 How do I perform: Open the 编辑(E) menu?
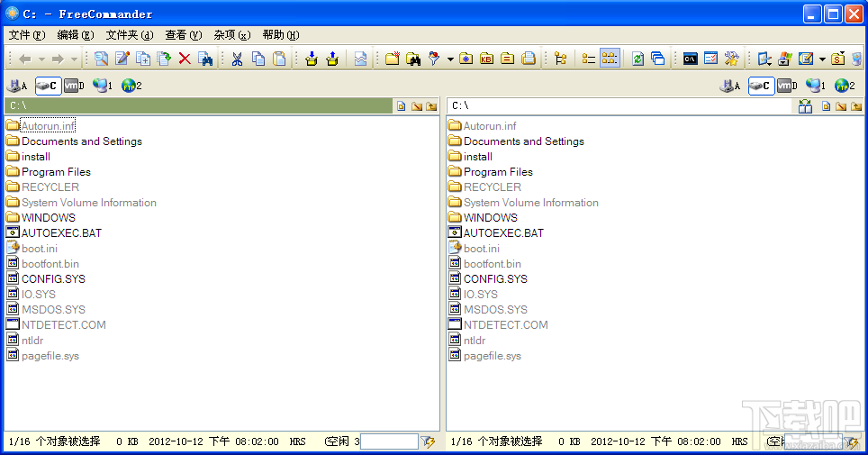76,35
